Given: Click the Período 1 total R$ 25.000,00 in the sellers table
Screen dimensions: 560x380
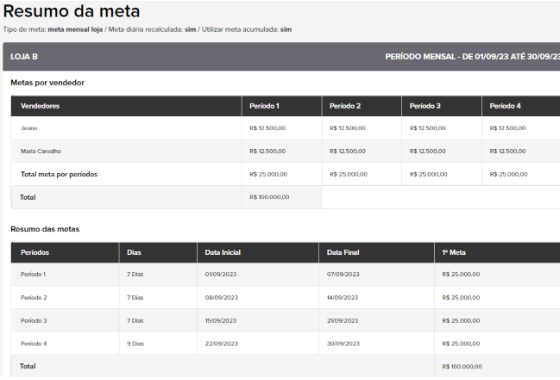Looking at the screenshot, I should (268, 174).
